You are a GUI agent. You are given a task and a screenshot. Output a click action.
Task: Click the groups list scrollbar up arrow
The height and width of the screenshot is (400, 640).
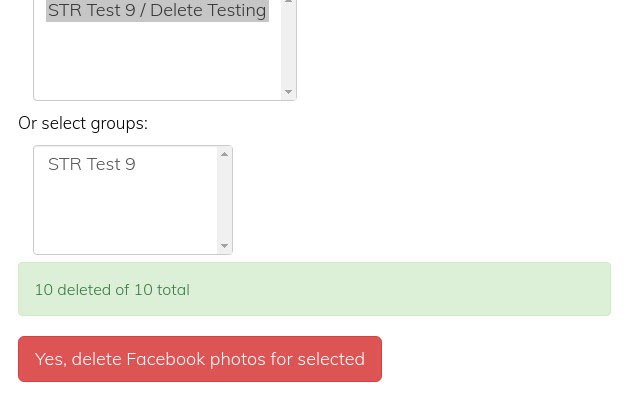click(224, 154)
